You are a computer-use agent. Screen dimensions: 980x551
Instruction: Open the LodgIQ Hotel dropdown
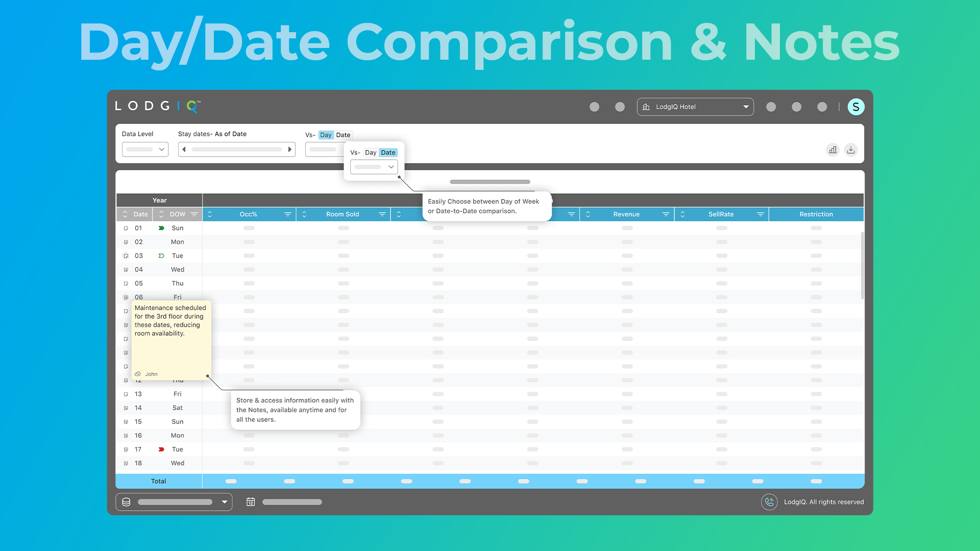click(695, 107)
